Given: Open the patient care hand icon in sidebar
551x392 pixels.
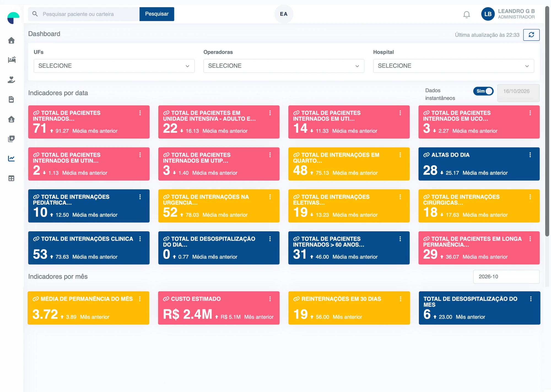Looking at the screenshot, I should tap(11, 80).
